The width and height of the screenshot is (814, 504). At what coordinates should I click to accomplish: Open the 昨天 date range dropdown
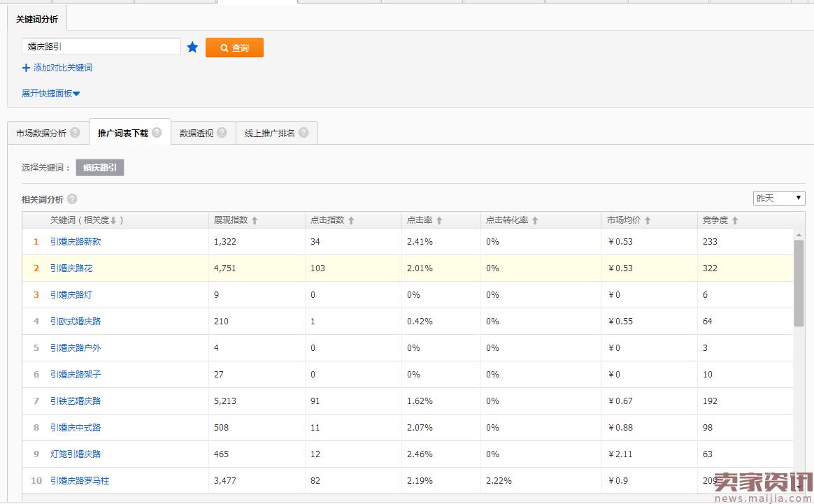[x=779, y=199]
